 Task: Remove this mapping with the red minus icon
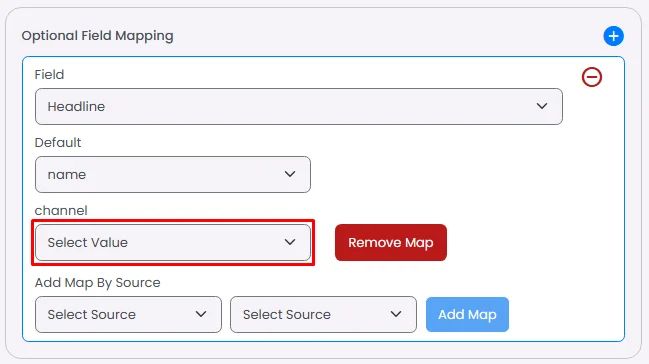tap(592, 77)
